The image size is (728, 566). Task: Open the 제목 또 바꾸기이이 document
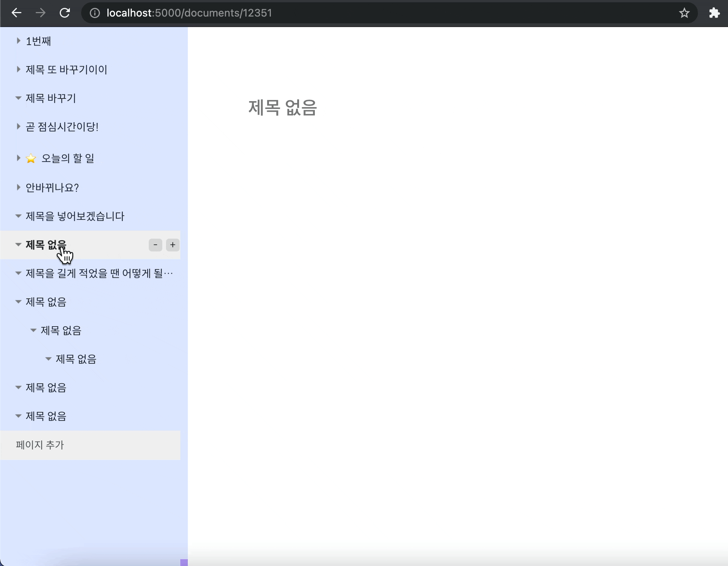pos(66,70)
